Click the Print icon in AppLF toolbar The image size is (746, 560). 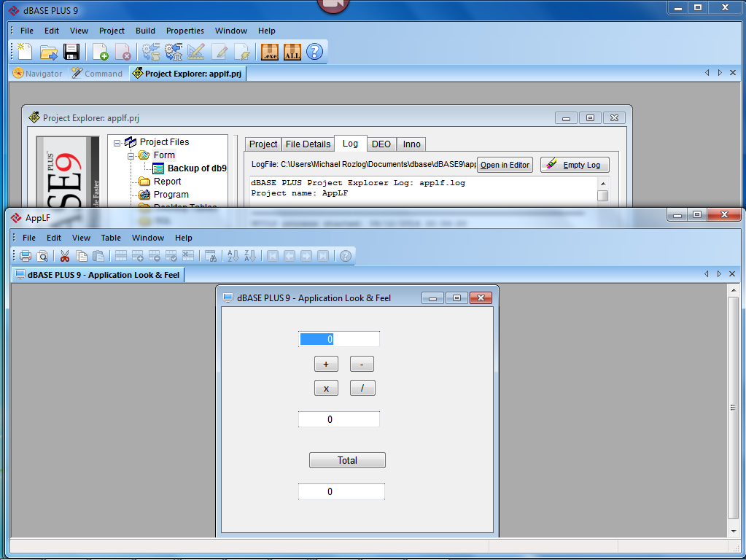click(x=26, y=256)
